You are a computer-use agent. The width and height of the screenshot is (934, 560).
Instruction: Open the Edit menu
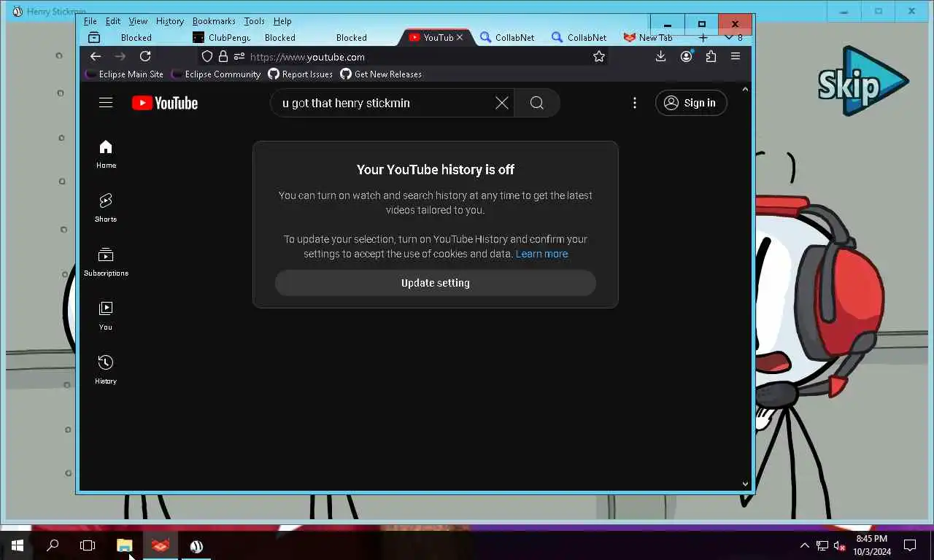point(113,21)
